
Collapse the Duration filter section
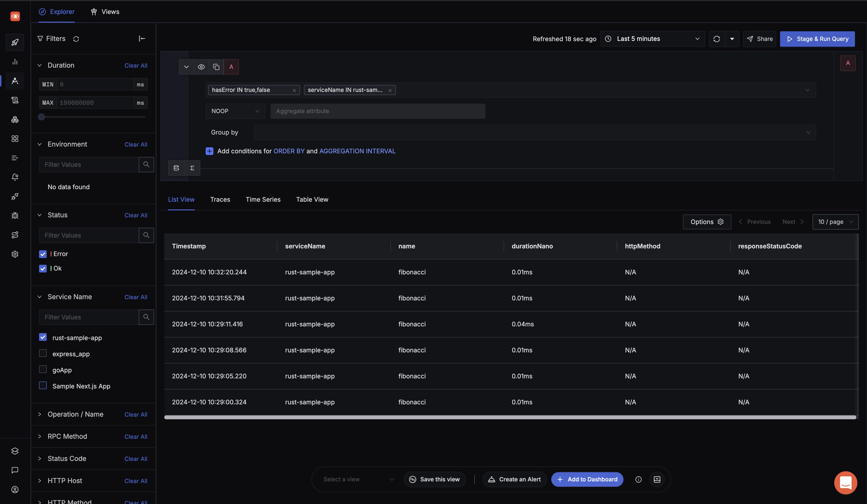[x=39, y=65]
